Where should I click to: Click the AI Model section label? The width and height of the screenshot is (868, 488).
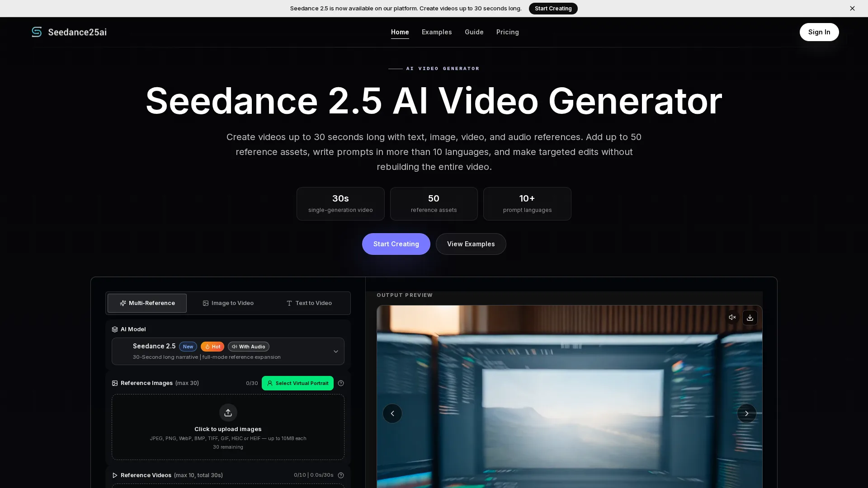point(133,329)
